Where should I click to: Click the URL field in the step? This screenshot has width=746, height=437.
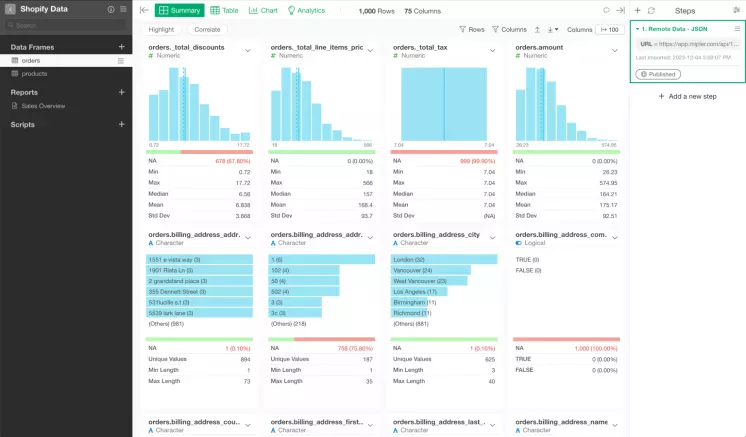687,44
